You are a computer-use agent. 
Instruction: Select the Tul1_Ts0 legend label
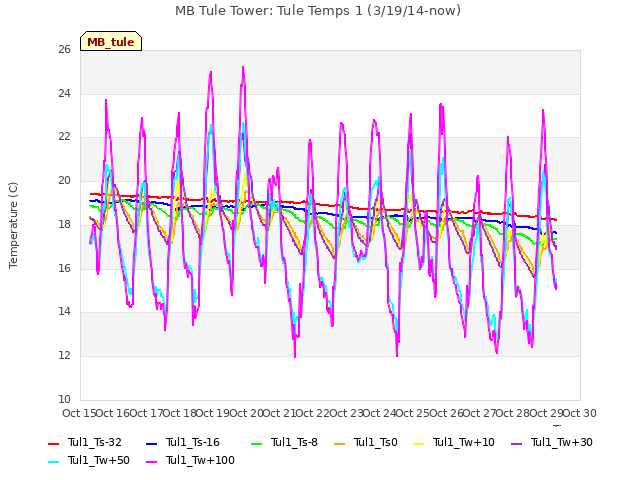pos(376,442)
